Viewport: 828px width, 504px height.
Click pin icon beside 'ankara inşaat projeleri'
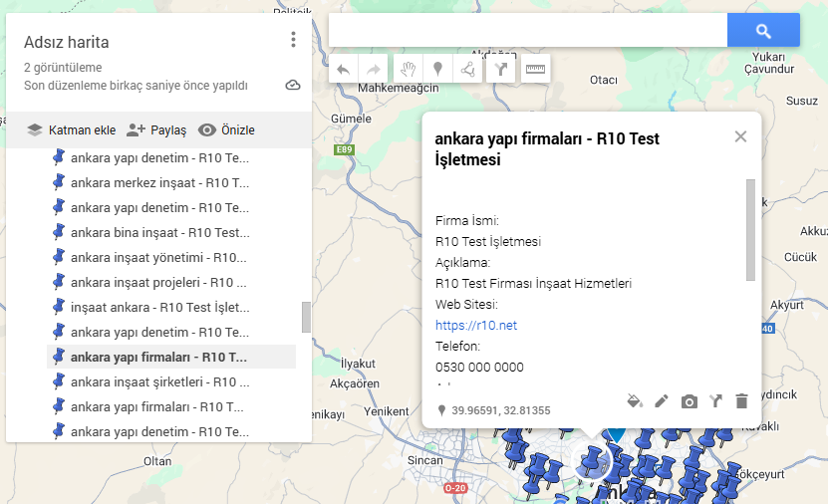(59, 282)
